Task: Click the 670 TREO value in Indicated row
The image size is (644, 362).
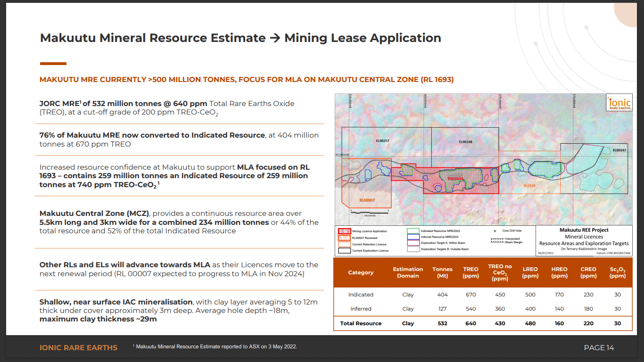Action: (471, 295)
